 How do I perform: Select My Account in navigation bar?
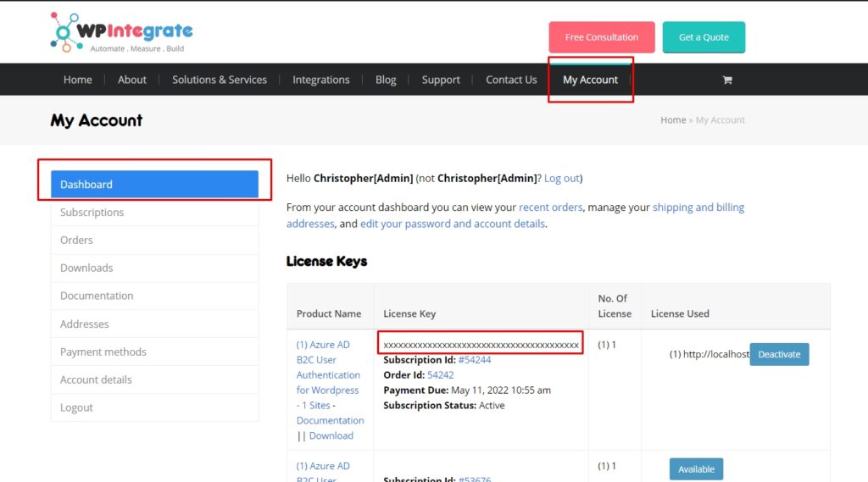pos(590,80)
